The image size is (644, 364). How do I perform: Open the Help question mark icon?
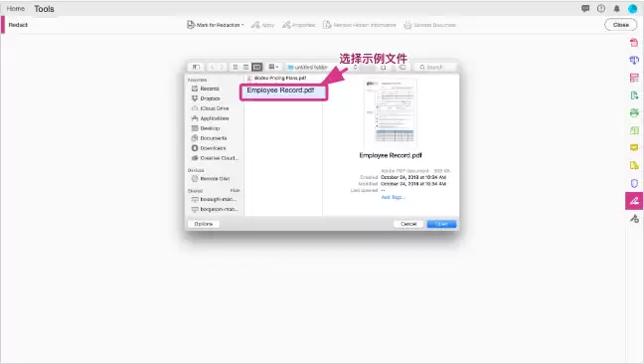[x=601, y=8]
